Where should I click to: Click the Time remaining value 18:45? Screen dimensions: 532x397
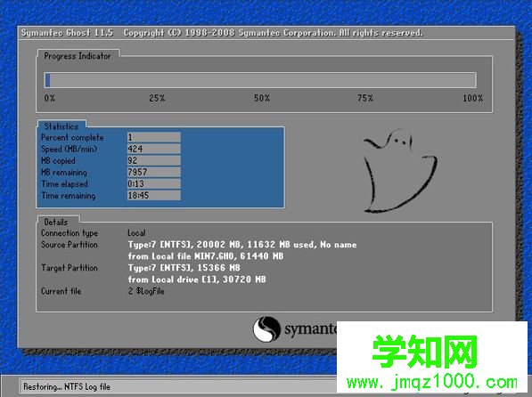point(153,195)
